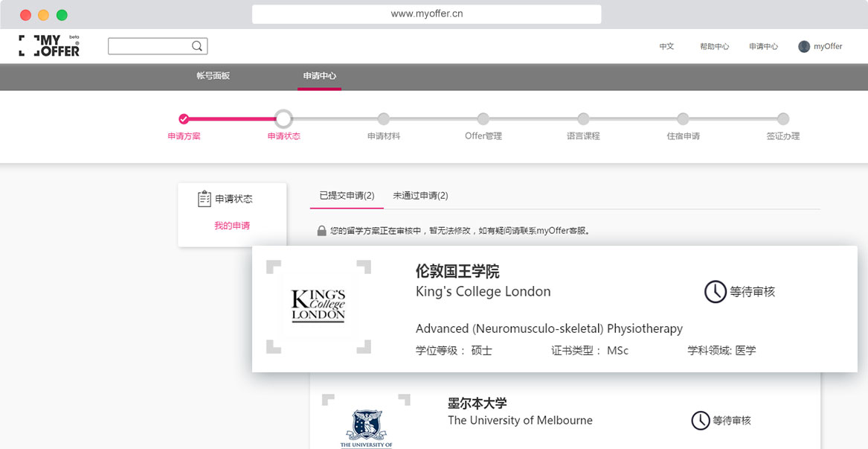
Task: Select the 未通过申请(2) tab
Action: [x=420, y=196]
